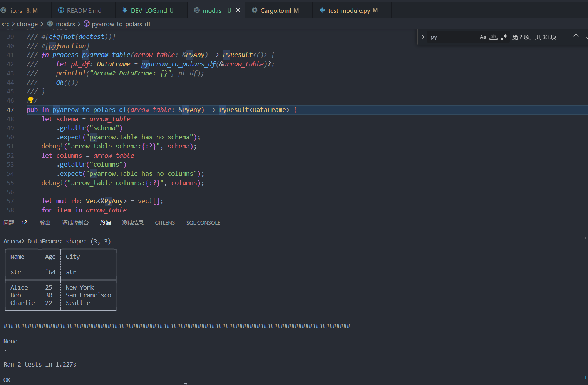Screen dimensions: 588x385
Task: Open the 调试控制台 debug console tab
Action: pyautogui.click(x=75, y=223)
